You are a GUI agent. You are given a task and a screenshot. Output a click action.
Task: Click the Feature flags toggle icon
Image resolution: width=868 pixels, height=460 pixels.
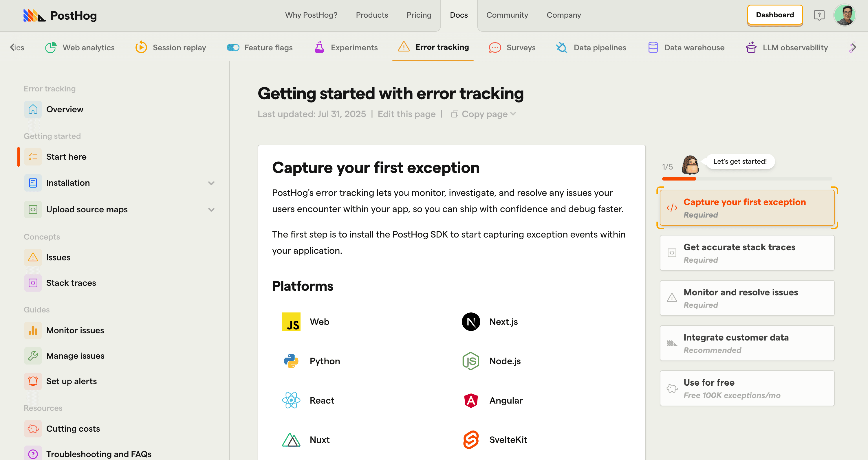click(233, 47)
